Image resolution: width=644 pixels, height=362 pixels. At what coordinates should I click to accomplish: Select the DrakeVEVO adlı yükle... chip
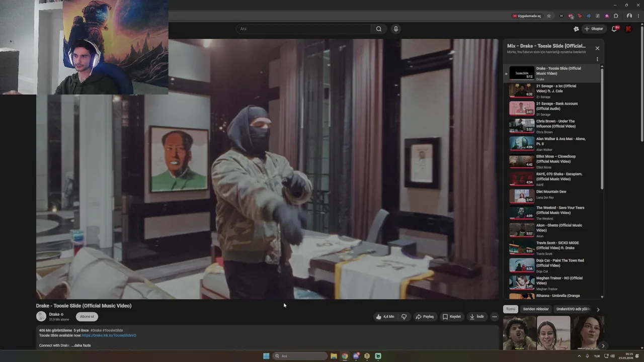[573, 309]
